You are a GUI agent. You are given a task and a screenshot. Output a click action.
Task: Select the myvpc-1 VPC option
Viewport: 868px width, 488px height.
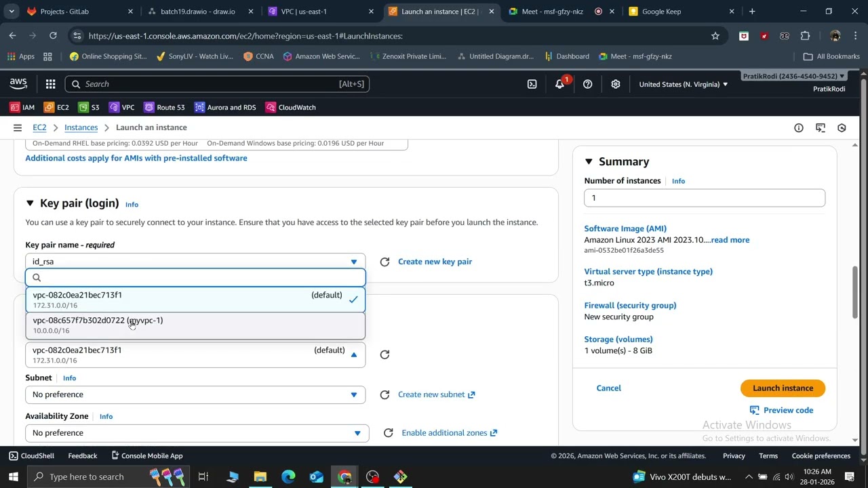pyautogui.click(x=195, y=325)
